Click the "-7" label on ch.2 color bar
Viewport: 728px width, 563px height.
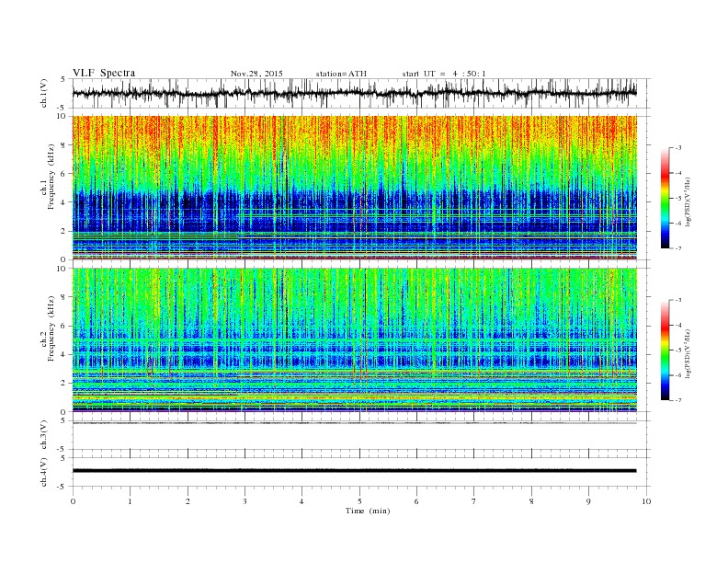tap(677, 400)
